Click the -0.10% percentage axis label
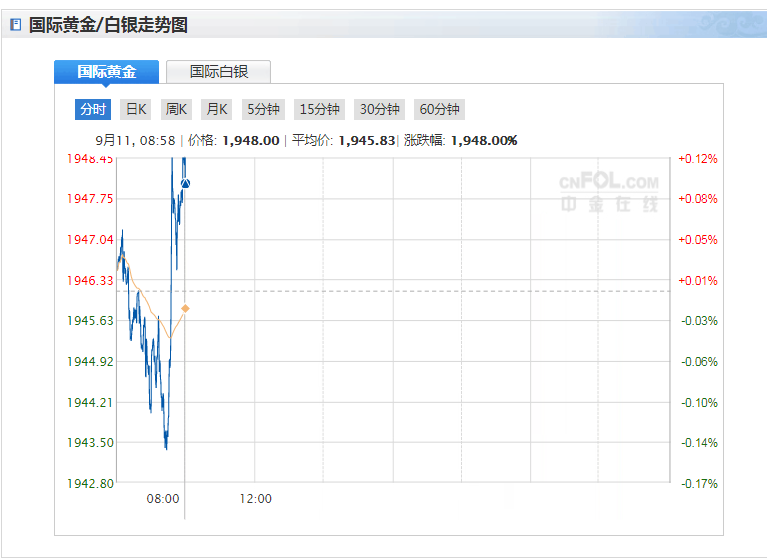Screen dimensions: 767x558 [699, 403]
